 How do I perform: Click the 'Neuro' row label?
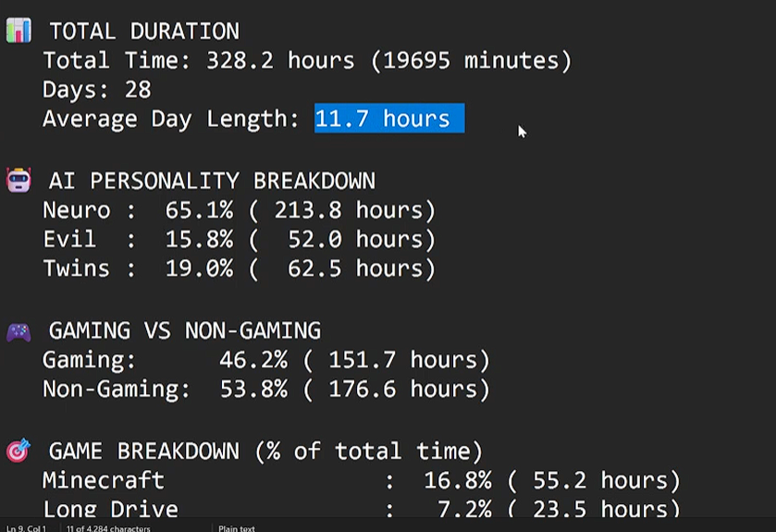[x=77, y=210]
